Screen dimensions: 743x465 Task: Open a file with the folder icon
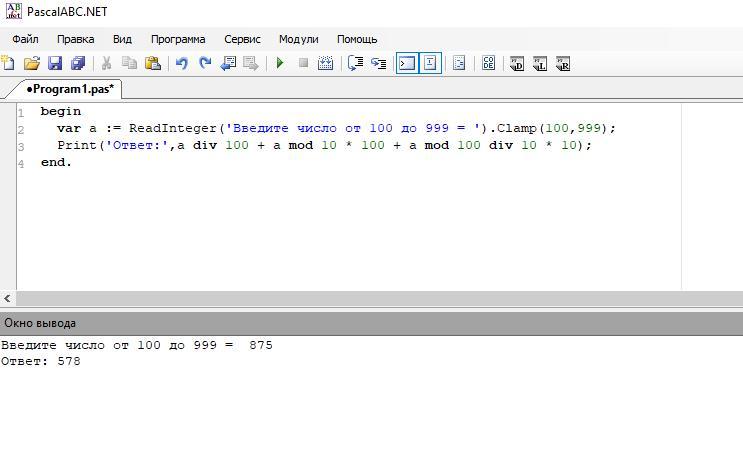pos(32,63)
